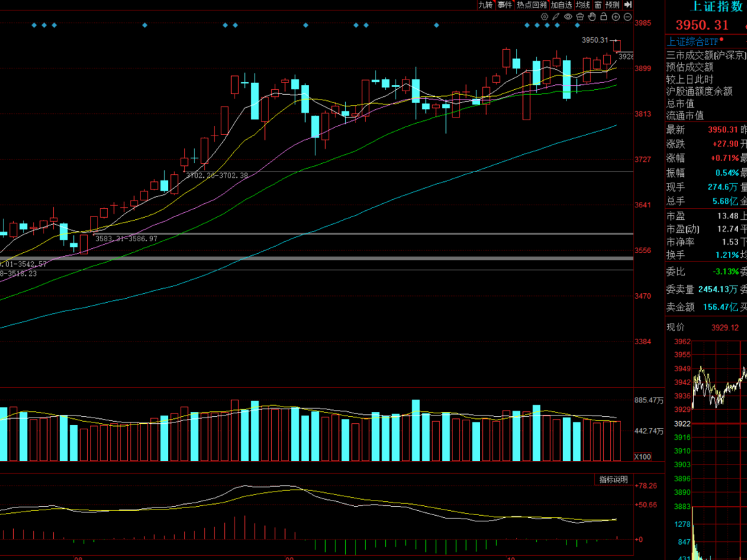Zoom out with the minus icon
This screenshot has height=560, width=747.
point(627,16)
